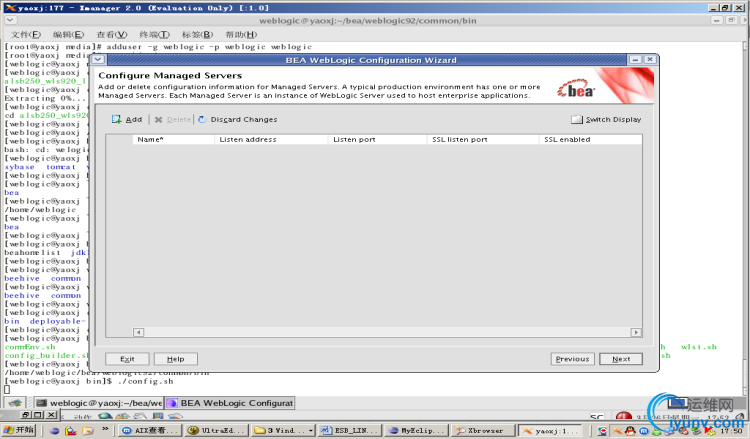Click the third quick launch icon
Screen dimensions: 750x439
88,430
